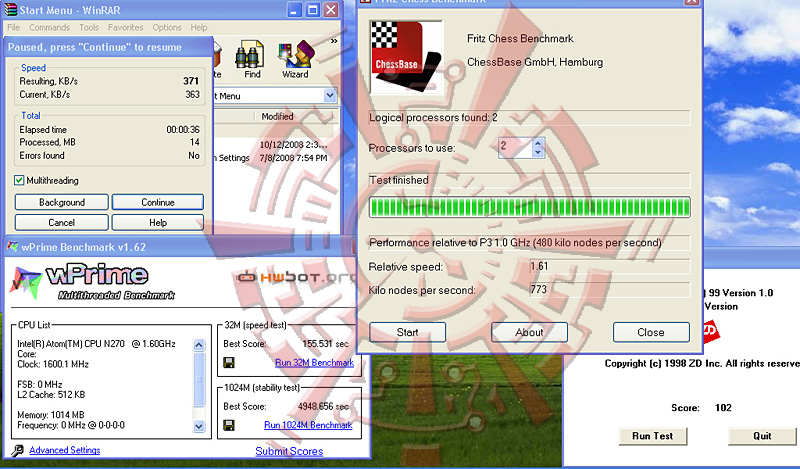
Task: Open the Wizard tool in WinRAR
Action: 295,59
